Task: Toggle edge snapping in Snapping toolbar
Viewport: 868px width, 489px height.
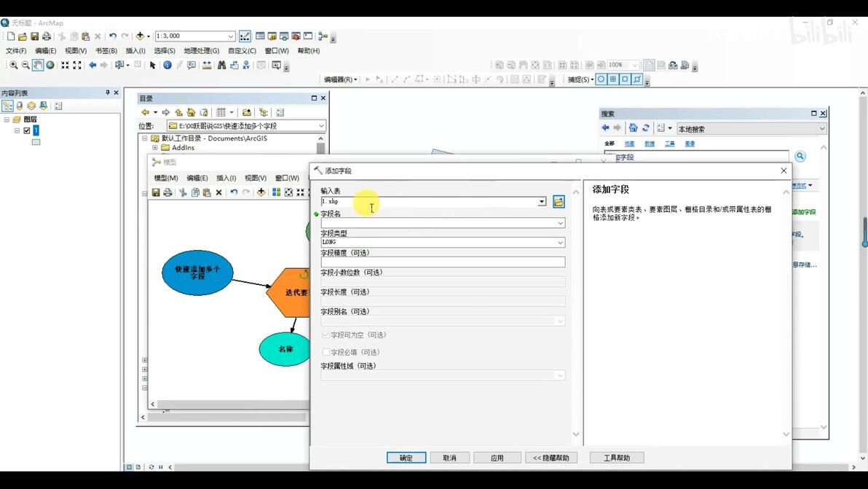Action: tap(637, 79)
